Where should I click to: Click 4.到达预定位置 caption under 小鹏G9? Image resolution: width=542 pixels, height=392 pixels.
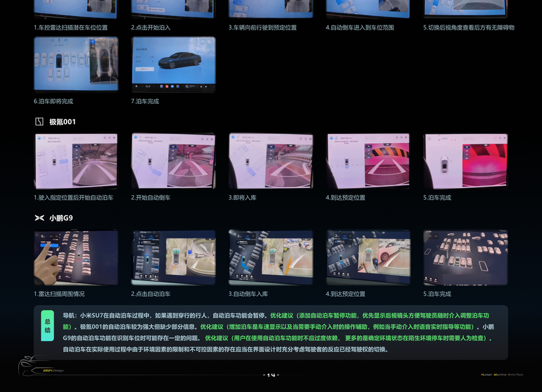(345, 294)
